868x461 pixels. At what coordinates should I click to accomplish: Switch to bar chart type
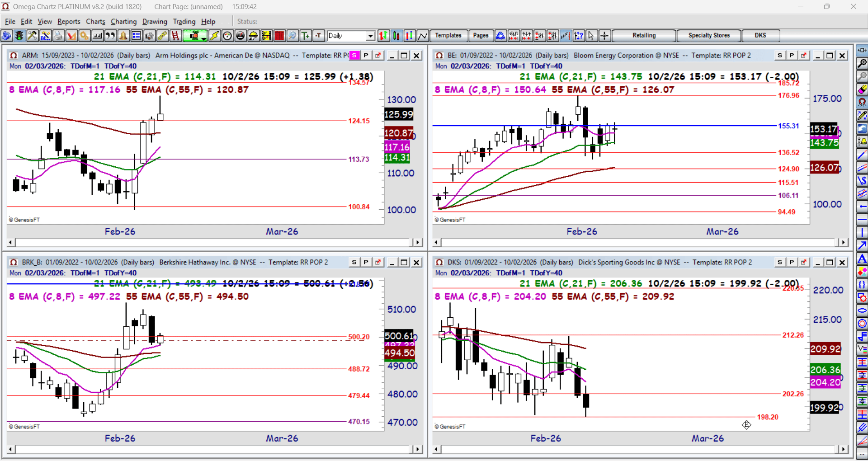[x=383, y=36]
